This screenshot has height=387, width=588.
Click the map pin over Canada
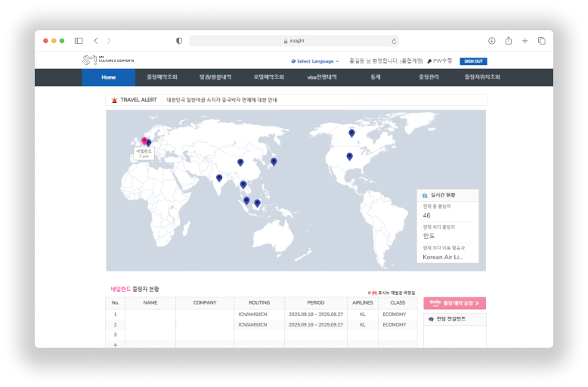[x=351, y=133]
